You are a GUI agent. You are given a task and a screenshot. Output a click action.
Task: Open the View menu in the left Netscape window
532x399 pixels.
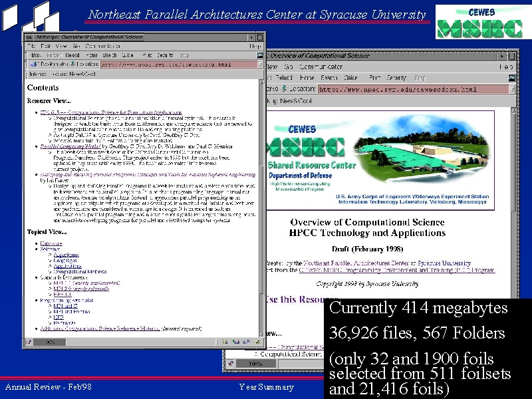(x=61, y=46)
